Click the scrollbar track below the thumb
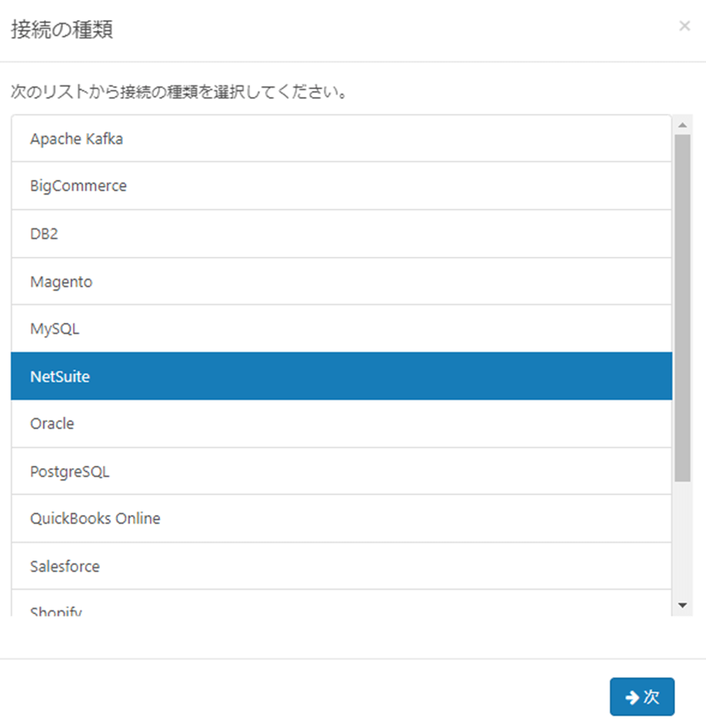The width and height of the screenshot is (706, 728). pyautogui.click(x=682, y=538)
